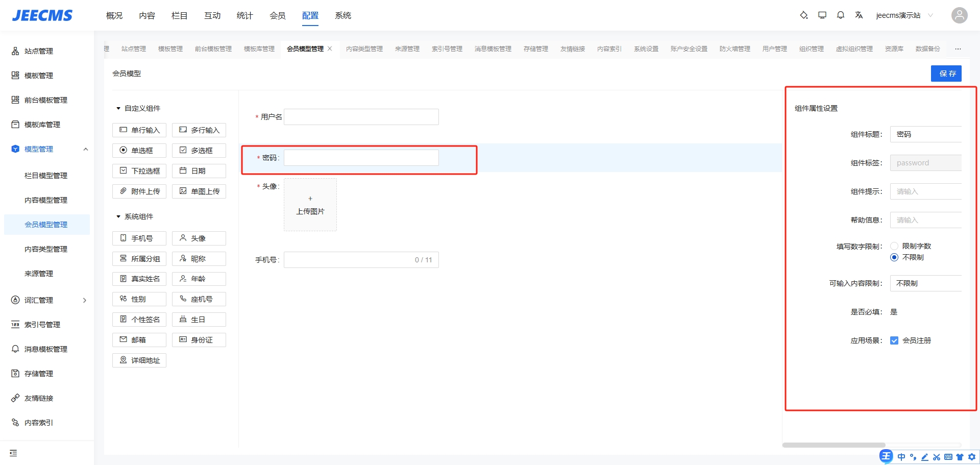Click the horizontal scrollbar under the properties panel
This screenshot has width=980, height=465.
(x=834, y=445)
